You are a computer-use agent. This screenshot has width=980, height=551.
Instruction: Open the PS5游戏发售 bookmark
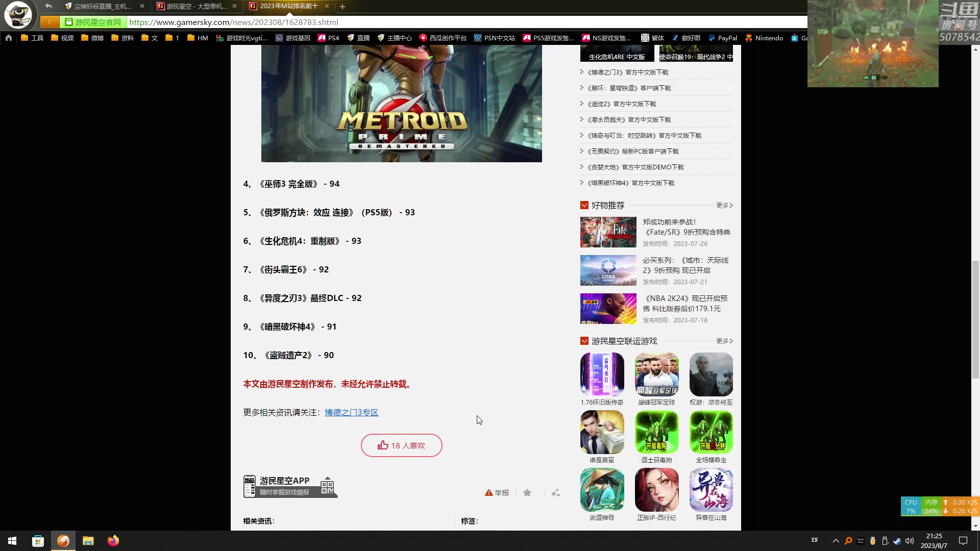coord(548,38)
